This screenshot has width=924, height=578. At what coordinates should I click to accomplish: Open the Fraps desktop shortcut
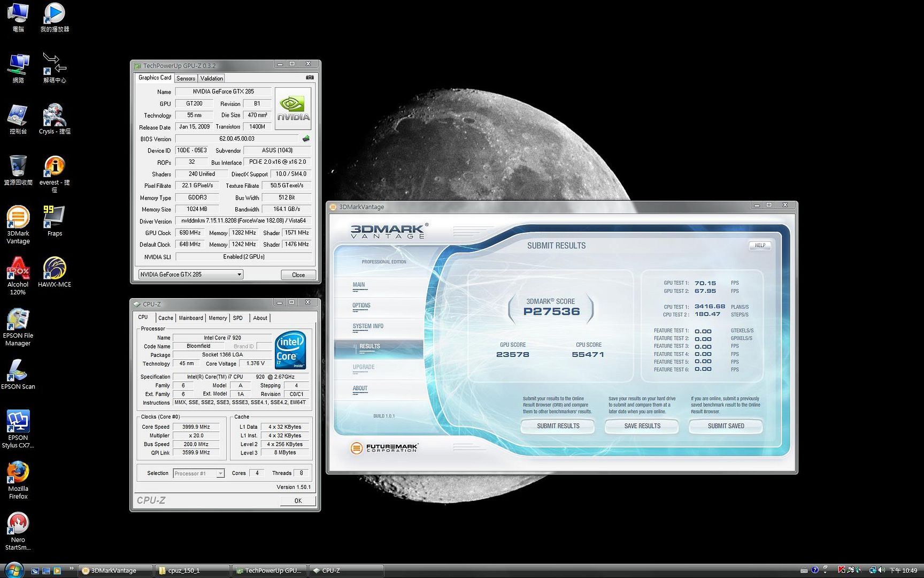pyautogui.click(x=55, y=220)
